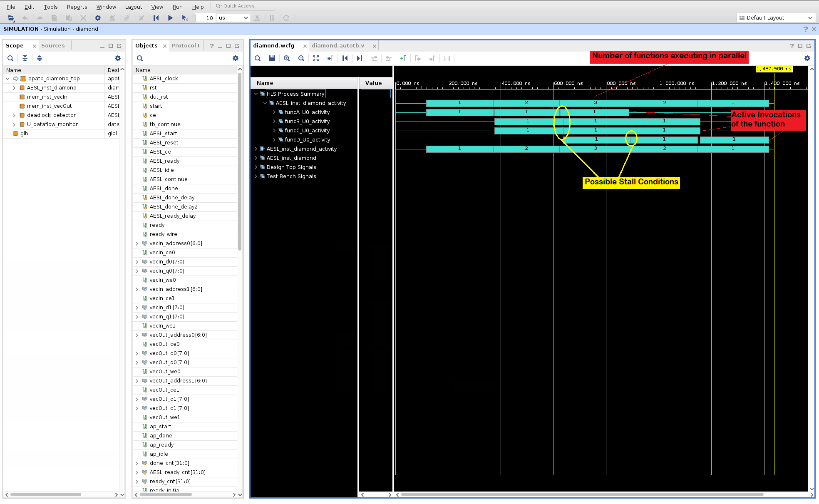The width and height of the screenshot is (819, 504).
Task: Select the ap_done object
Action: (x=161, y=436)
